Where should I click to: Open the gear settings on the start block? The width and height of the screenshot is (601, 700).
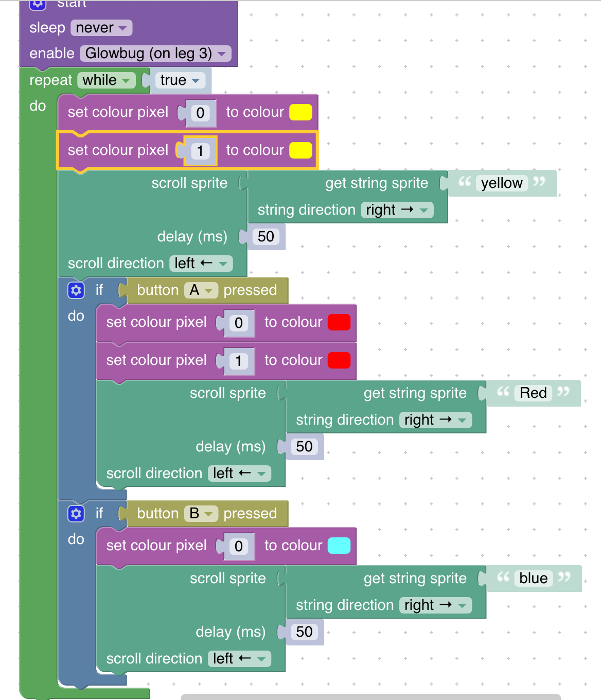[37, 5]
